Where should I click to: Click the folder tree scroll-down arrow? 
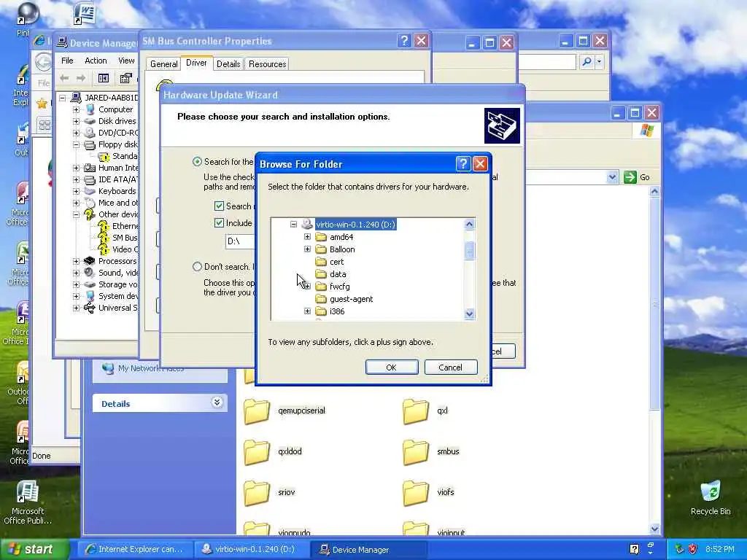(469, 314)
